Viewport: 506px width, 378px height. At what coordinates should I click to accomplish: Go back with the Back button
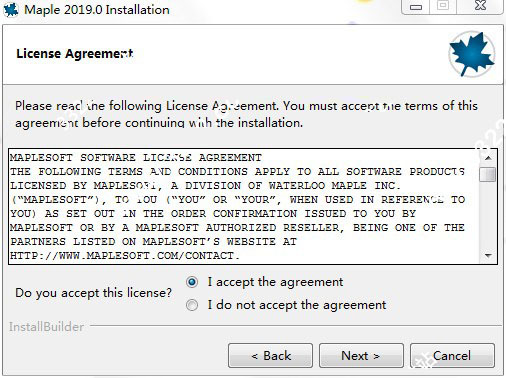[x=270, y=356]
